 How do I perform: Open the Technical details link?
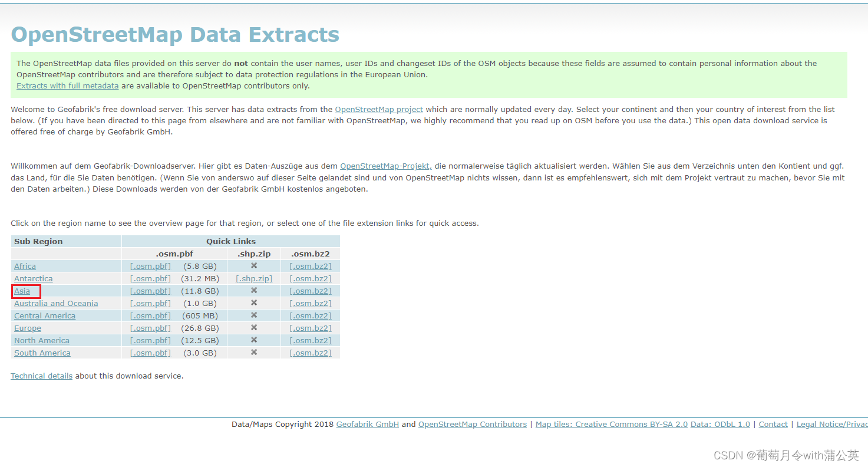pos(41,376)
